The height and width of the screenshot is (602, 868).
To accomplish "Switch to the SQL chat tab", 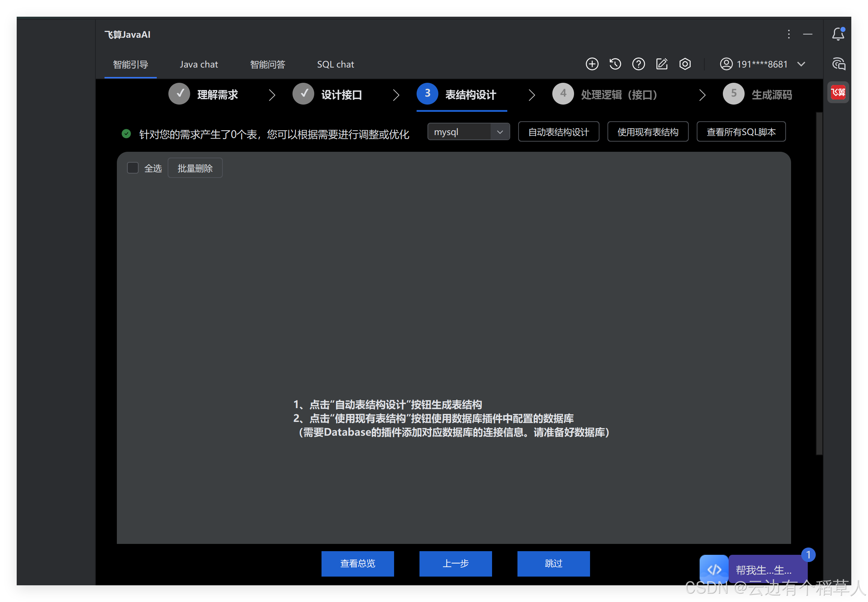I will (335, 65).
